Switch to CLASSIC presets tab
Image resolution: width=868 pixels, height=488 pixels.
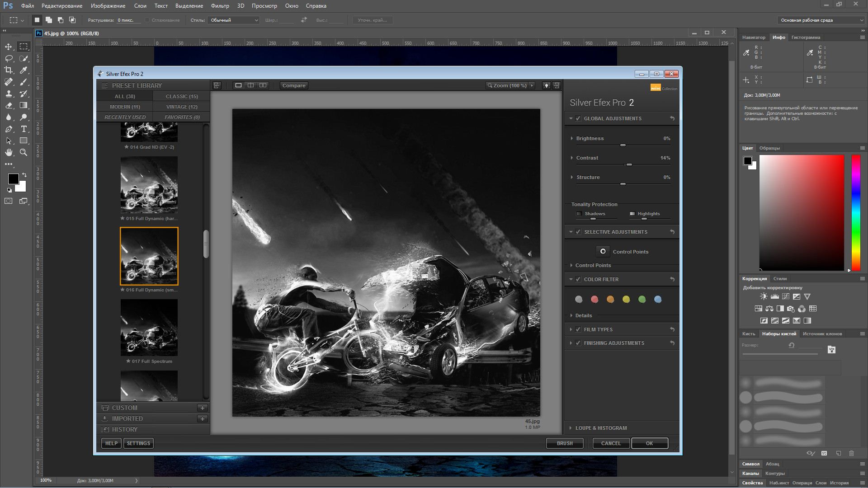pos(181,96)
